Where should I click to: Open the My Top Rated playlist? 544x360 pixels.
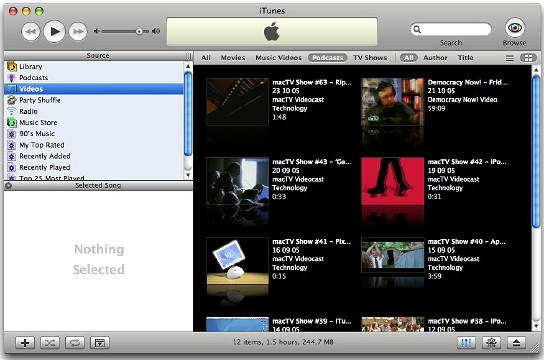pyautogui.click(x=94, y=145)
